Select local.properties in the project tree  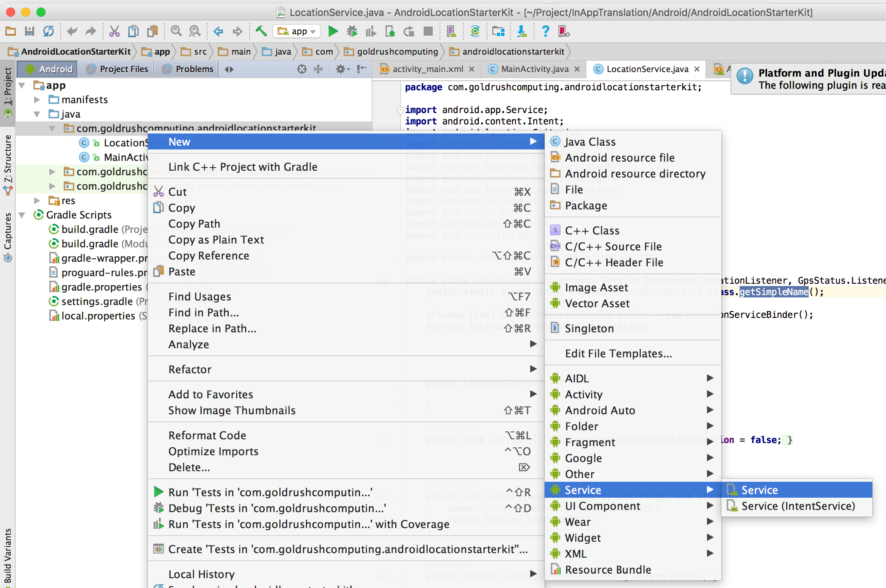coord(98,316)
